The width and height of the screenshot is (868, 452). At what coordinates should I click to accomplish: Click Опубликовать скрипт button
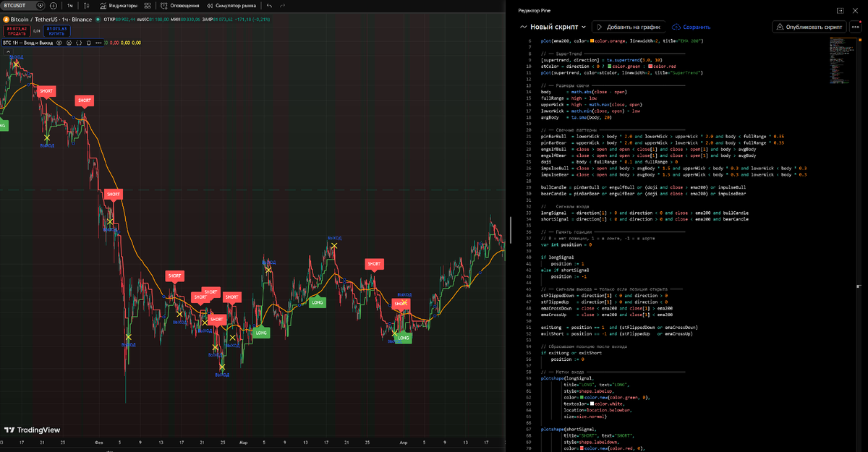[x=809, y=27]
